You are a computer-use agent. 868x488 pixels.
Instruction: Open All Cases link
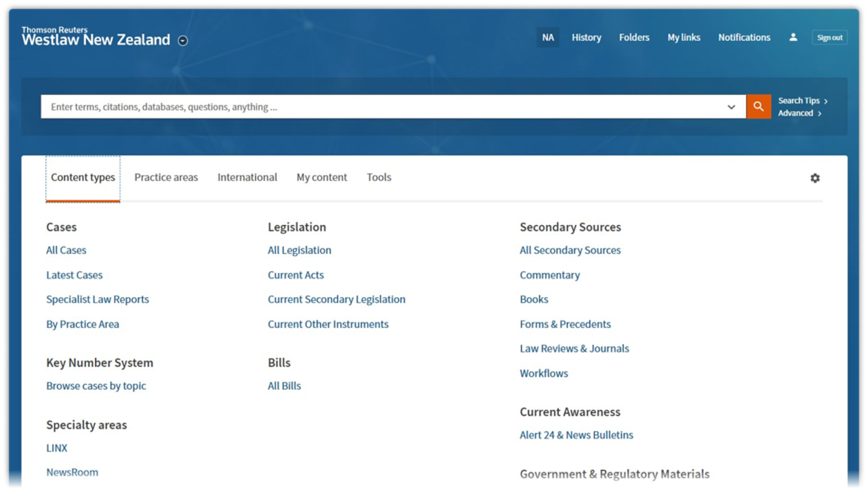[66, 250]
